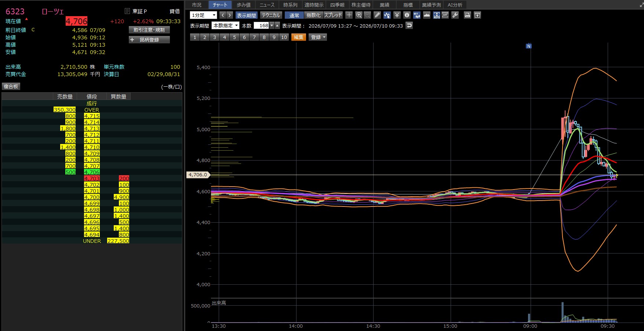Load chart preset 10
The image size is (644, 331).
284,37
